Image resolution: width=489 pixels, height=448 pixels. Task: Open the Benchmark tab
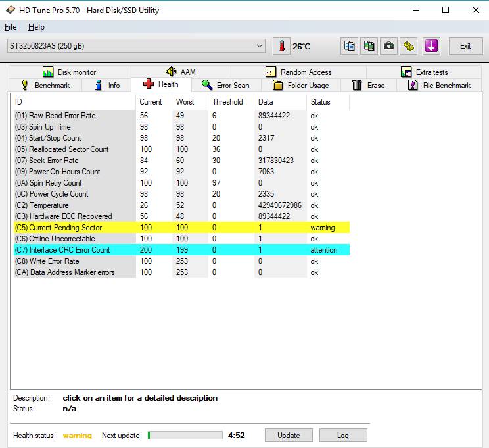coord(45,86)
